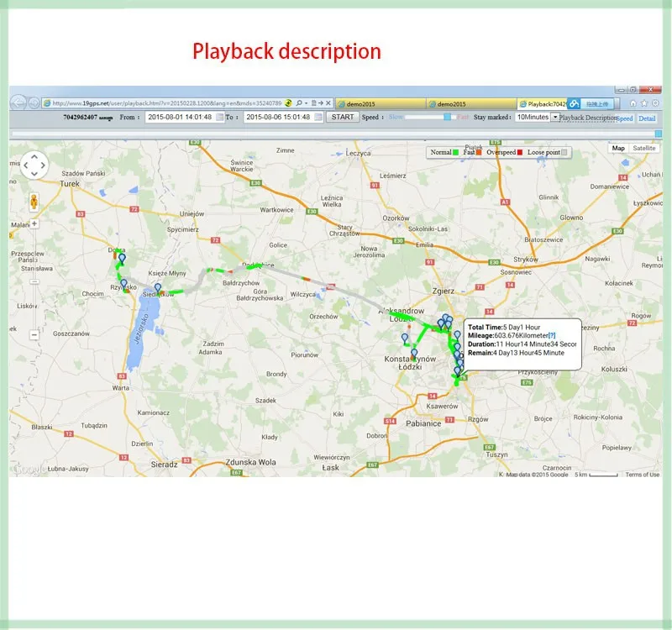
Task: Zoom in with the map plus button
Action: click(34, 223)
